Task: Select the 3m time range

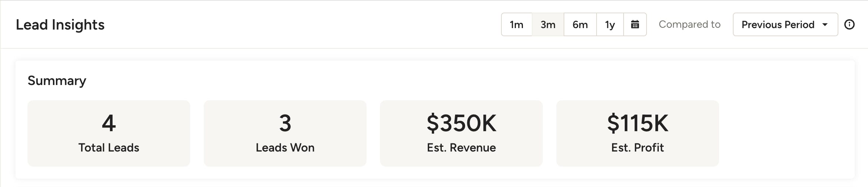Action: click(x=548, y=25)
